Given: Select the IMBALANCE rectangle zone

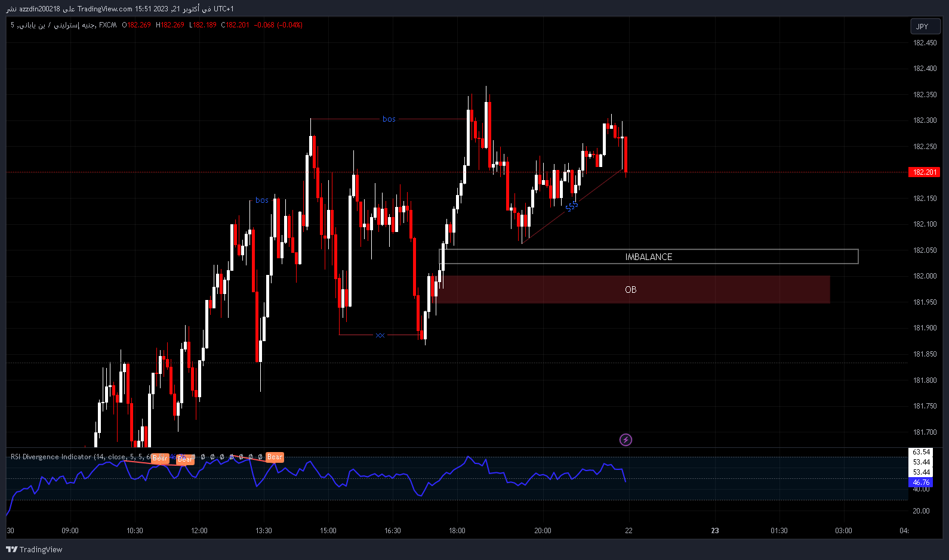Looking at the screenshot, I should pos(649,256).
